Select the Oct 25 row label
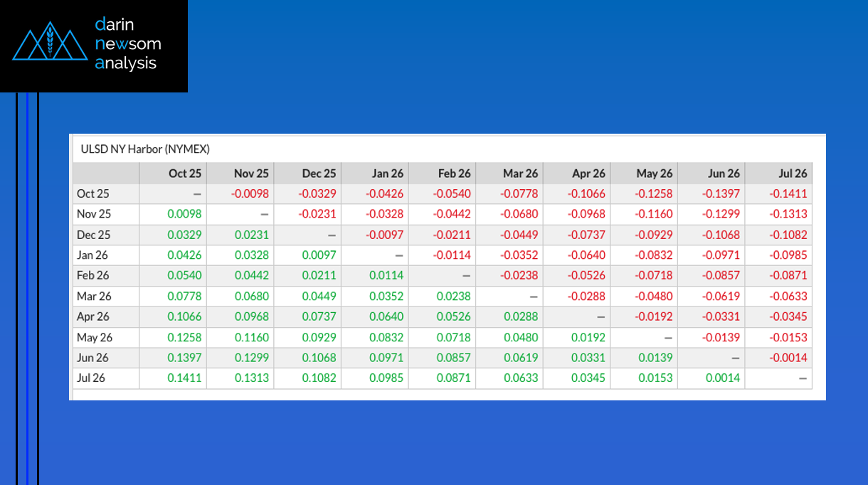 [x=94, y=193]
